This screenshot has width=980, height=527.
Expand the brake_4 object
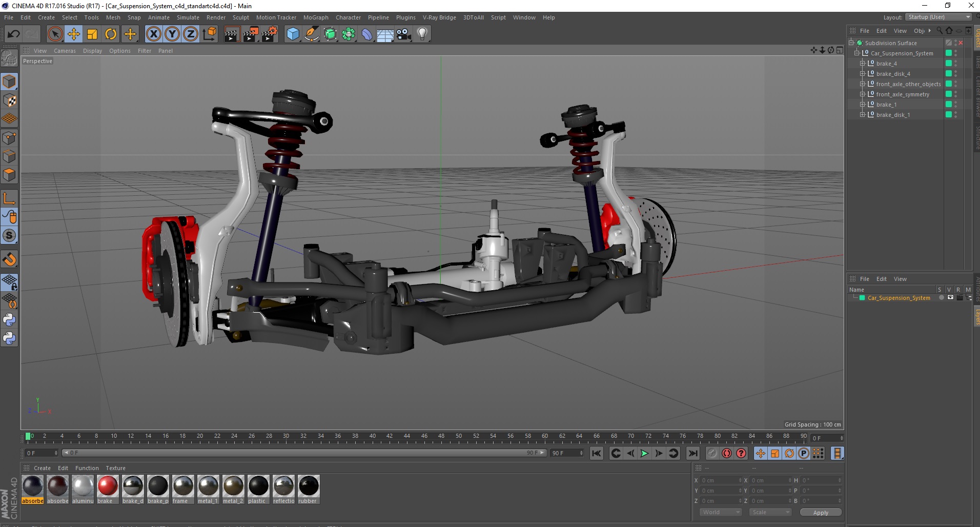[863, 64]
